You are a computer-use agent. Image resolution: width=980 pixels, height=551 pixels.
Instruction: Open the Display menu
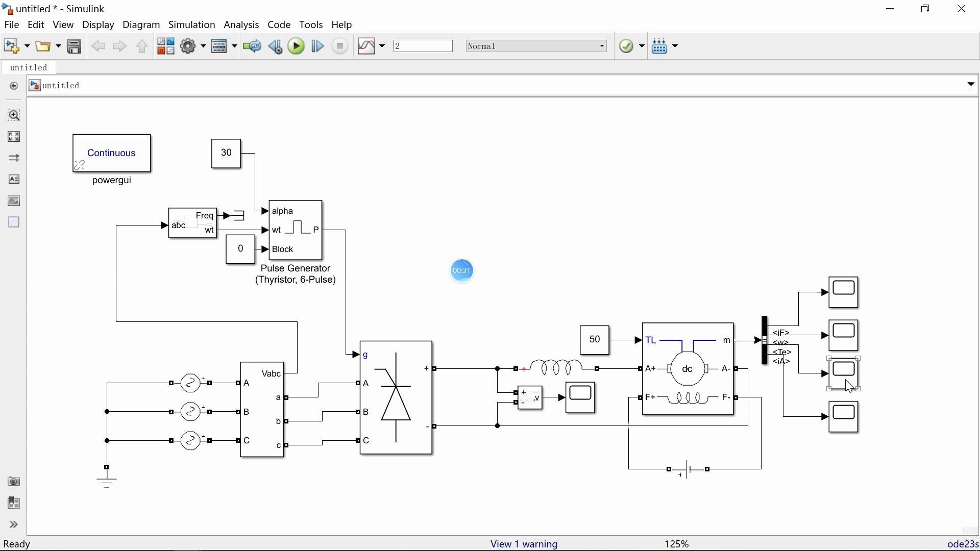pyautogui.click(x=98, y=24)
